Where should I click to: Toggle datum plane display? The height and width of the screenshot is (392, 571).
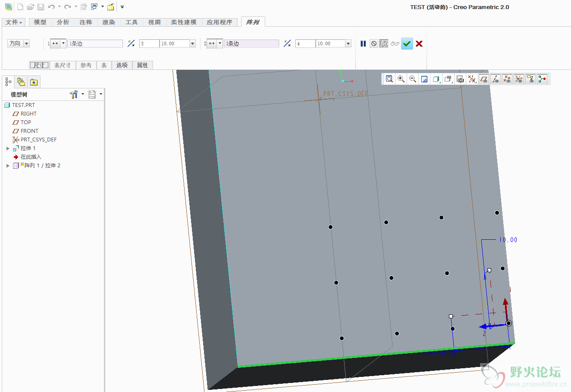point(484,79)
